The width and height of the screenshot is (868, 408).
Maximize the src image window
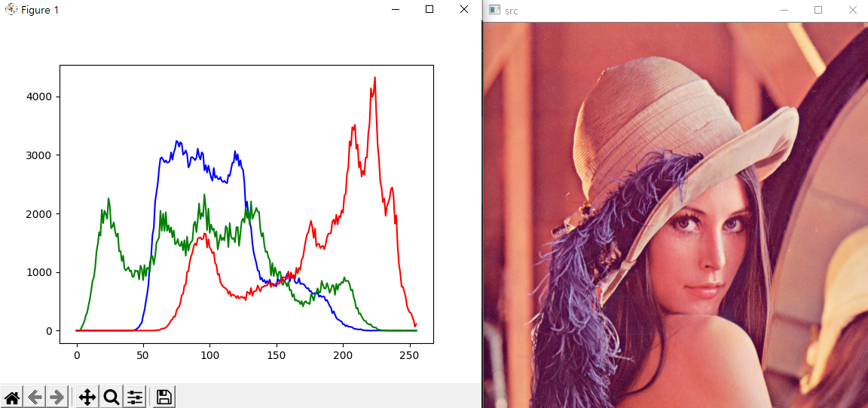(818, 10)
